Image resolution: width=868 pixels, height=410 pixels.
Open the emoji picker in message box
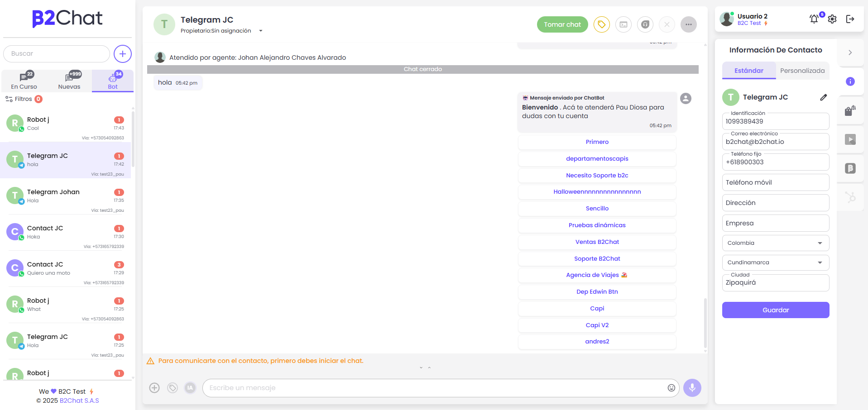pos(671,388)
